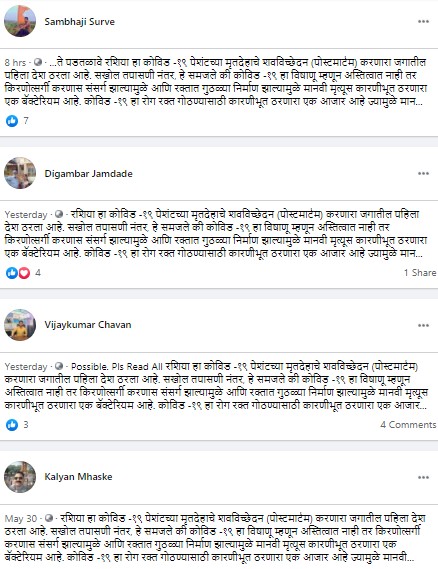Viewport: 438px width, 569px height.
Task: View the 4 Comments on Vijaykumar's post
Action: [x=408, y=425]
